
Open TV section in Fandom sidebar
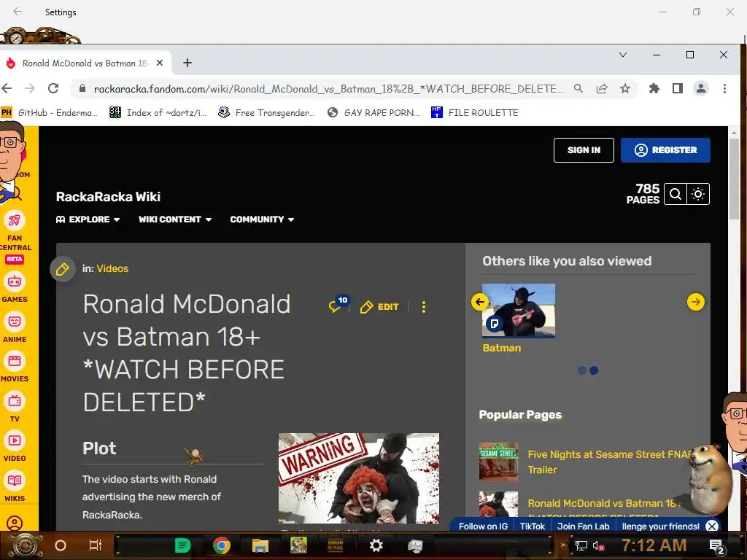[15, 408]
